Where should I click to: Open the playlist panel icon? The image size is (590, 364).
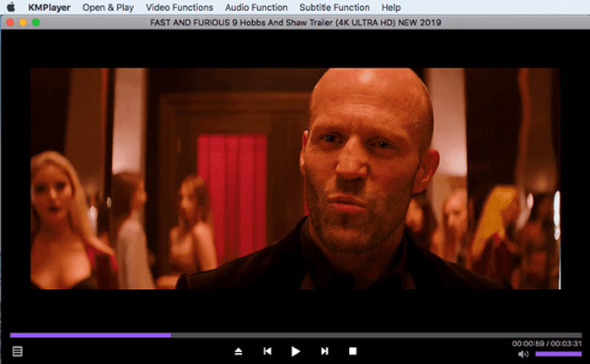tap(18, 351)
